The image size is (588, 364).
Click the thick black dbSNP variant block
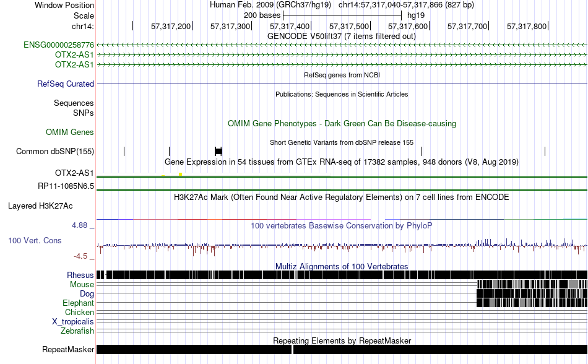(x=218, y=151)
